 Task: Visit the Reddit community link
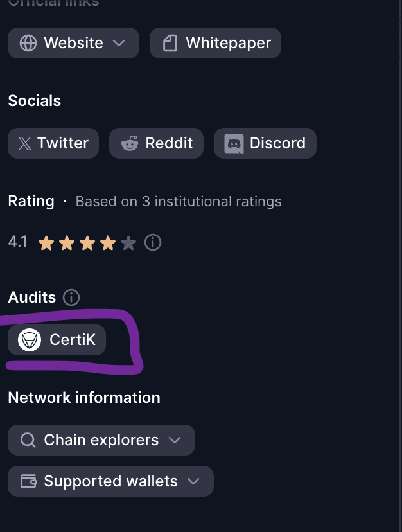click(x=169, y=143)
